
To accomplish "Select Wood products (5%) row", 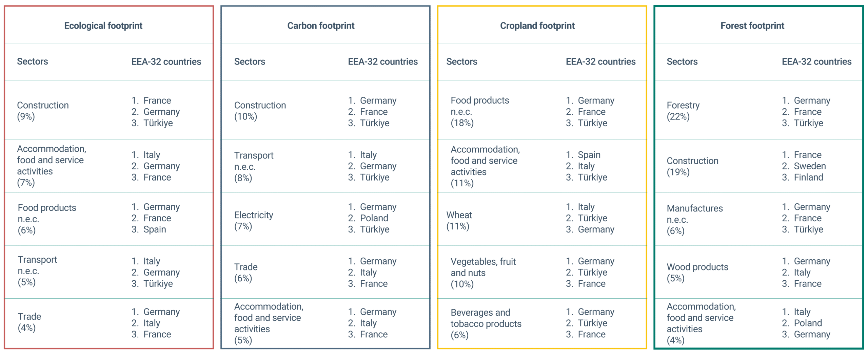I will pyautogui.click(x=697, y=273).
